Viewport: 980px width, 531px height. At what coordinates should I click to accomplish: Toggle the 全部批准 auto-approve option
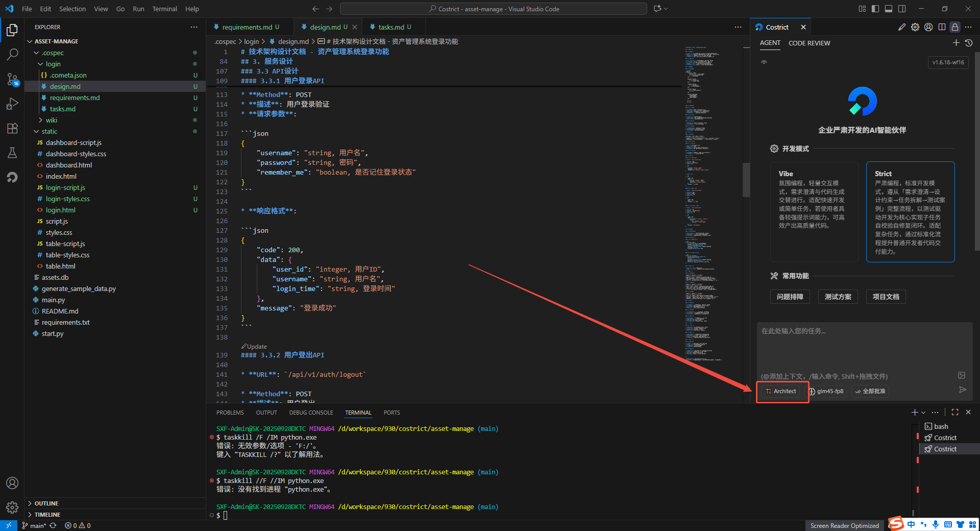pyautogui.click(x=870, y=391)
